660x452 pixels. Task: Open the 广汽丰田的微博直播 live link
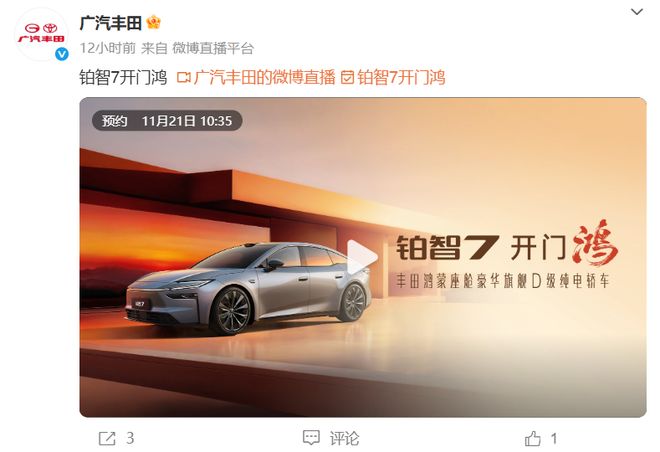click(x=264, y=78)
